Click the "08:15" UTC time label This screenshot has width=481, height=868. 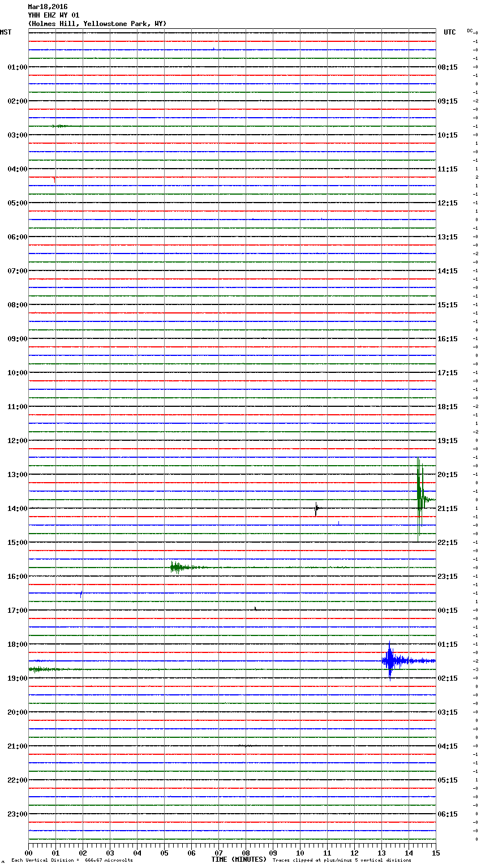coord(448,67)
